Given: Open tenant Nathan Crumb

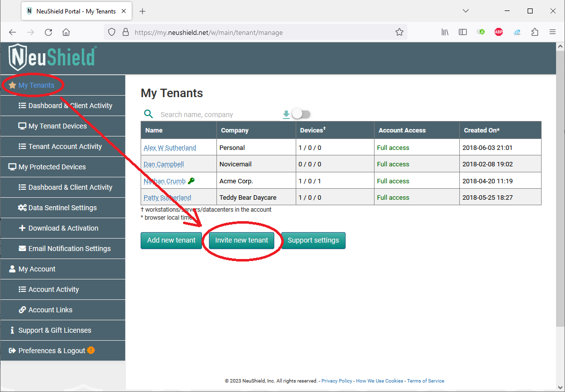Looking at the screenshot, I should [x=164, y=181].
